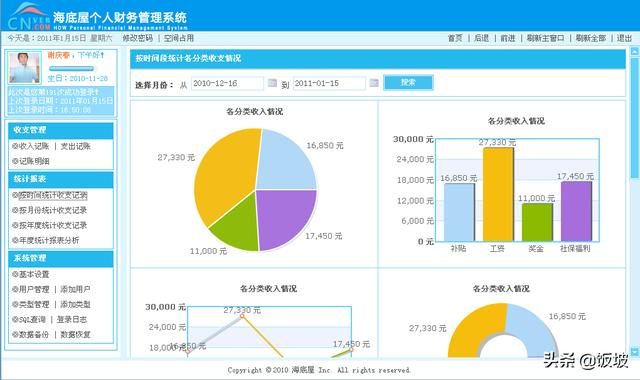Click the user avatar photo
Viewport: 640px width, 380px height.
click(24, 67)
